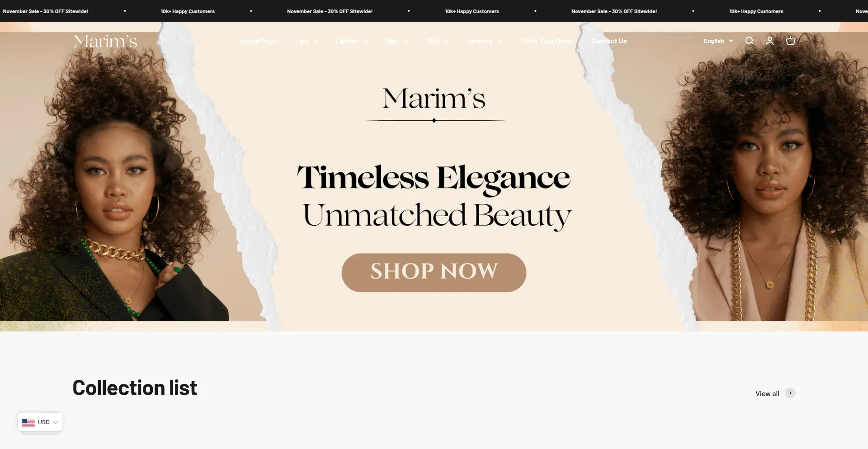Open the Skin dropdown menu
Viewport: 868px width, 449px height.
click(438, 41)
